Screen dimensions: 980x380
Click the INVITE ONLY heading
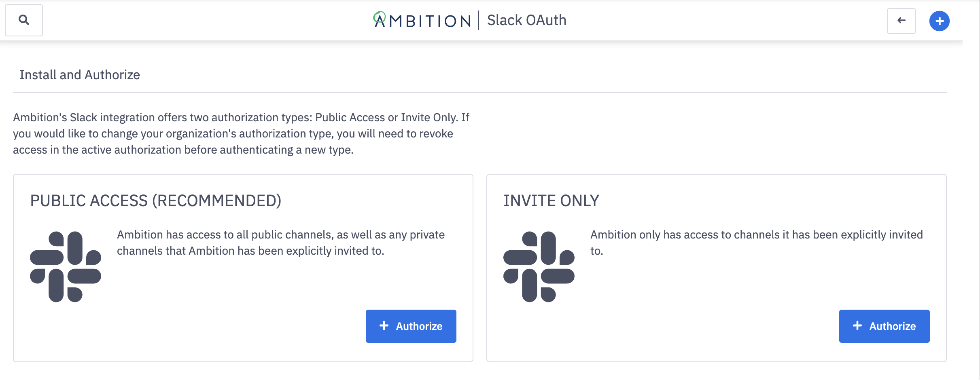pos(551,201)
